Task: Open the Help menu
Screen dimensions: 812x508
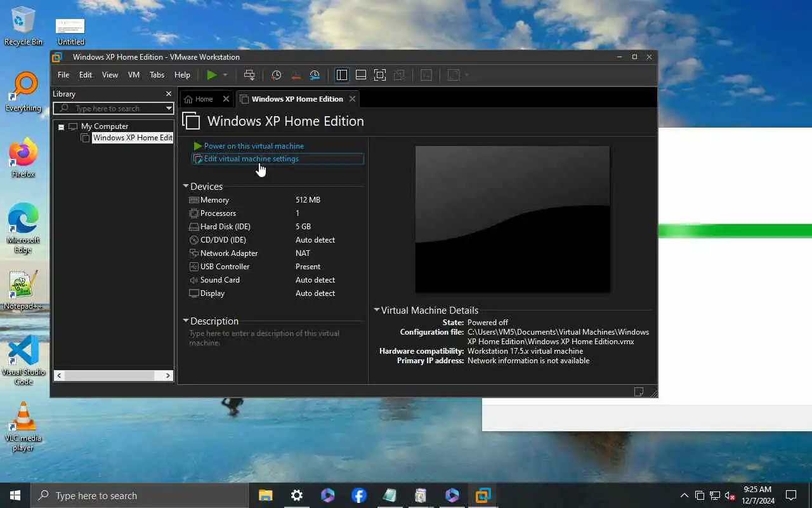Action: pos(182,75)
